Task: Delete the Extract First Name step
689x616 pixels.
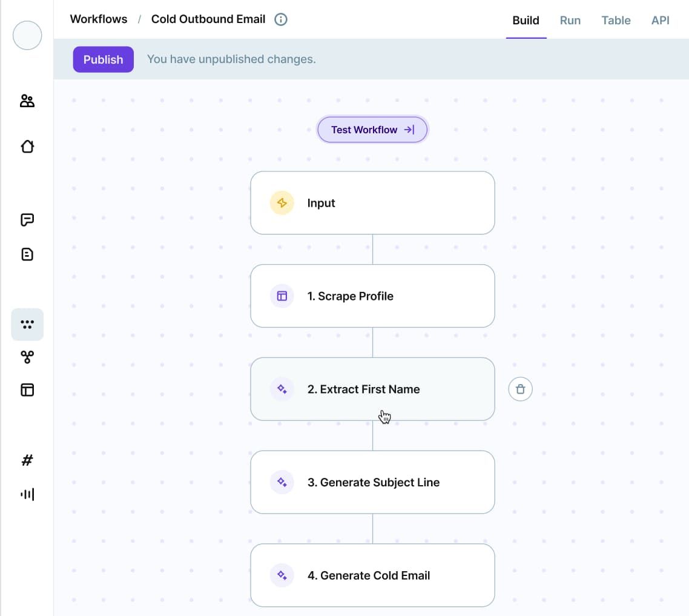Action: point(520,389)
